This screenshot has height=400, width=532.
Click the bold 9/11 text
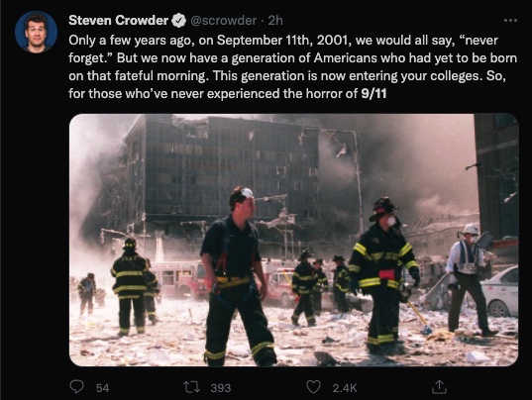tap(373, 93)
